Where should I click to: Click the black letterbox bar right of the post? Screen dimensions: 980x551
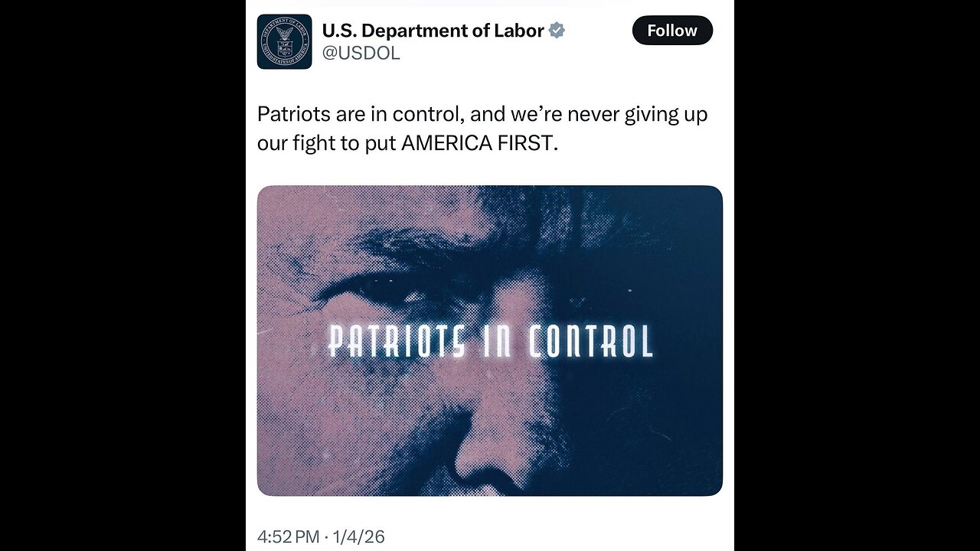pyautogui.click(x=857, y=275)
